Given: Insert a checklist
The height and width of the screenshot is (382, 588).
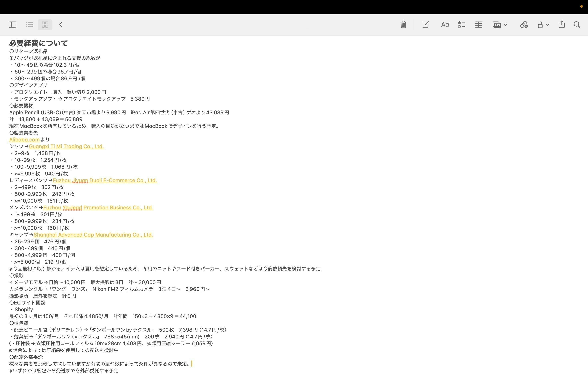Looking at the screenshot, I should pos(462,24).
